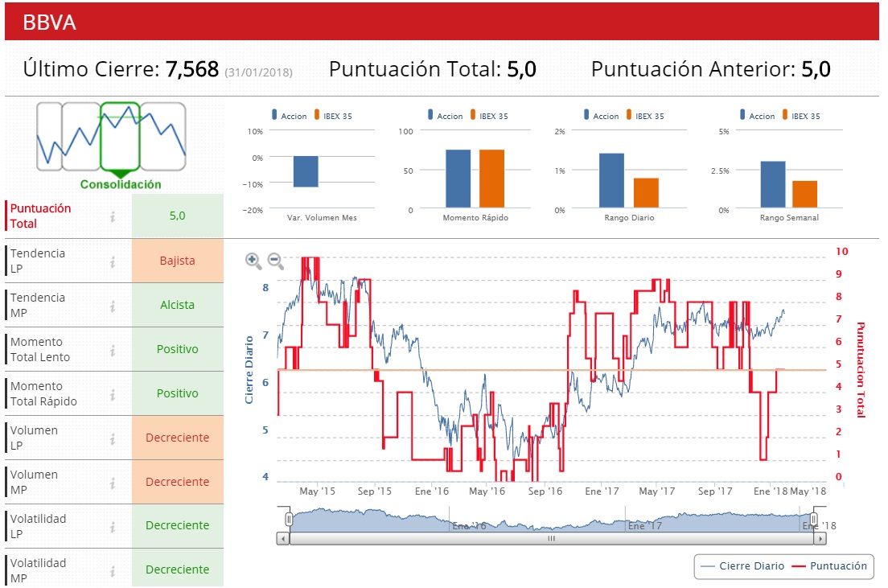Click the blue Rango Semanal bar

tap(773, 185)
